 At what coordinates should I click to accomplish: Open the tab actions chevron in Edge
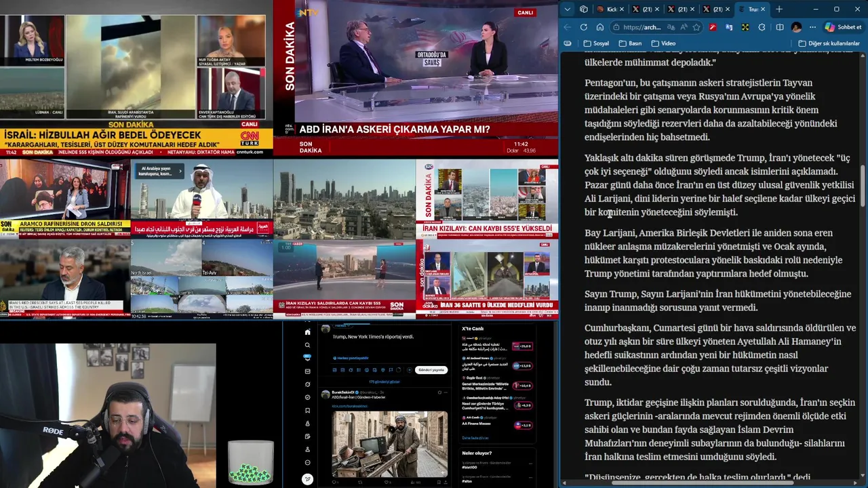568,9
